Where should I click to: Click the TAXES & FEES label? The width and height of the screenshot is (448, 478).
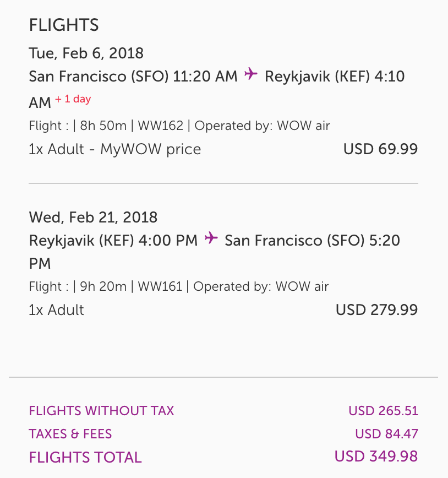pyautogui.click(x=70, y=433)
